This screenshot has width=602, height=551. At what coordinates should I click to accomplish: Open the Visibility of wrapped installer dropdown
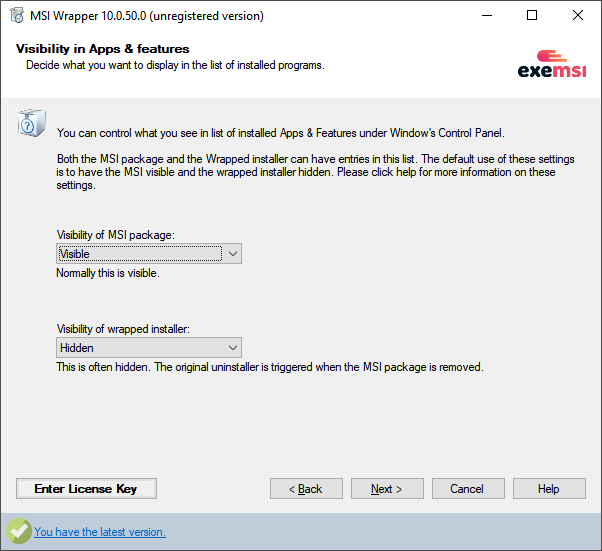pyautogui.click(x=149, y=348)
